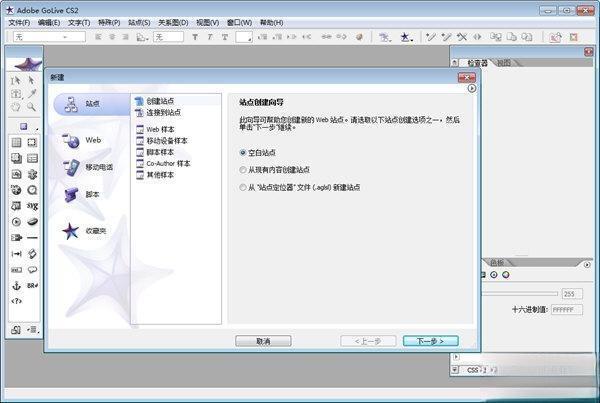Screen dimensions: 600x403
Task: Choose the <?> tag object icon
Action: (x=16, y=301)
